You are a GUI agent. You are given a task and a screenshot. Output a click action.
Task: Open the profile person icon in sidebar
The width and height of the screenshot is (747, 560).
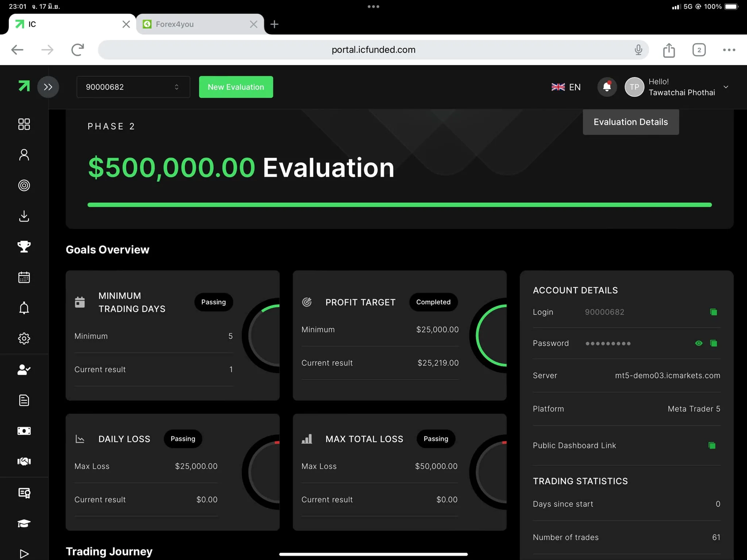coord(24,155)
